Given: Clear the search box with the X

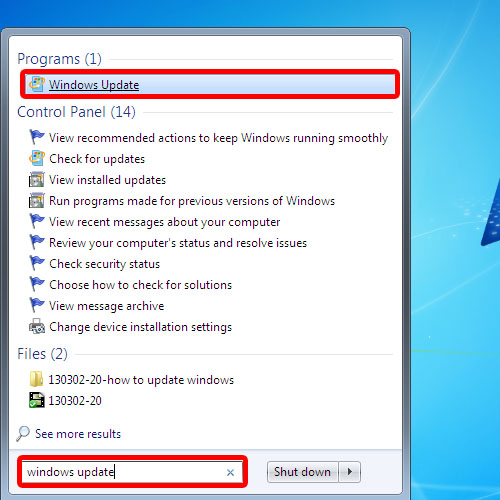Looking at the screenshot, I should pos(230,472).
